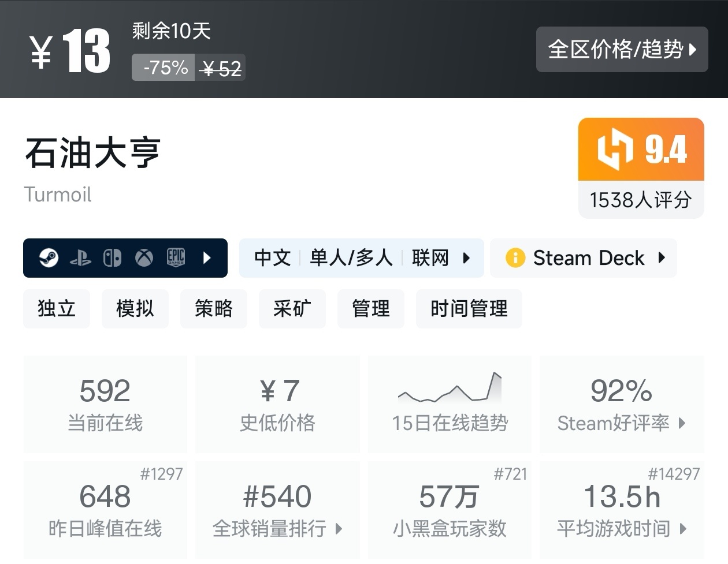Image resolution: width=728 pixels, height=564 pixels.
Task: Select the Epic Games platform icon
Action: click(176, 258)
